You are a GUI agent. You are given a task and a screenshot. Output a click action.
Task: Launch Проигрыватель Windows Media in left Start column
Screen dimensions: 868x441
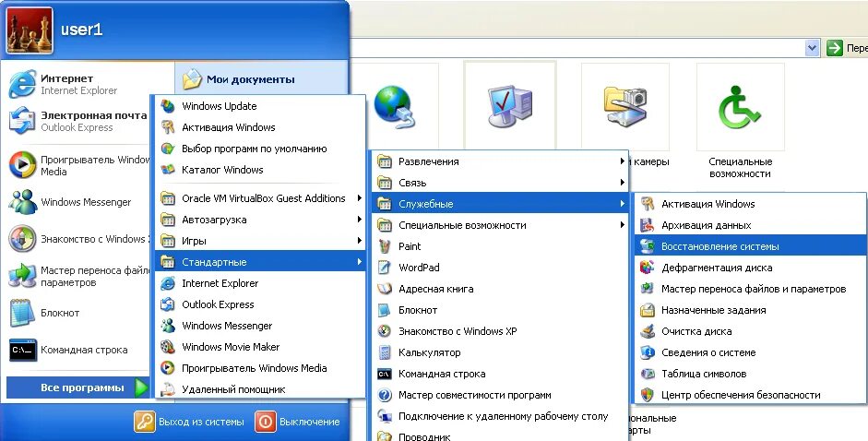coord(80,165)
